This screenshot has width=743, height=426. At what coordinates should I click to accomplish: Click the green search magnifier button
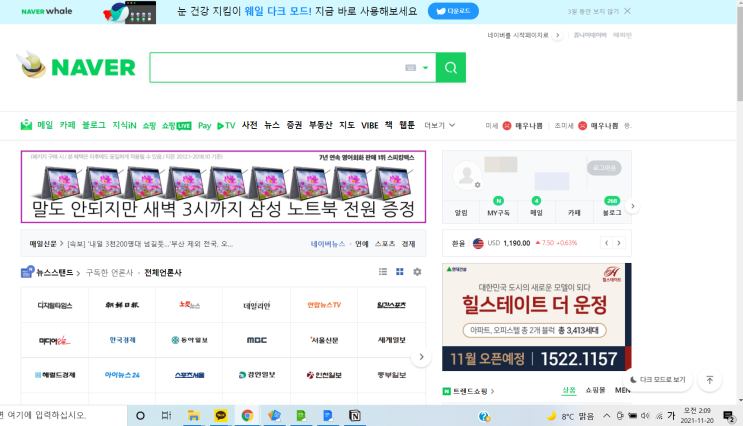[x=451, y=67]
